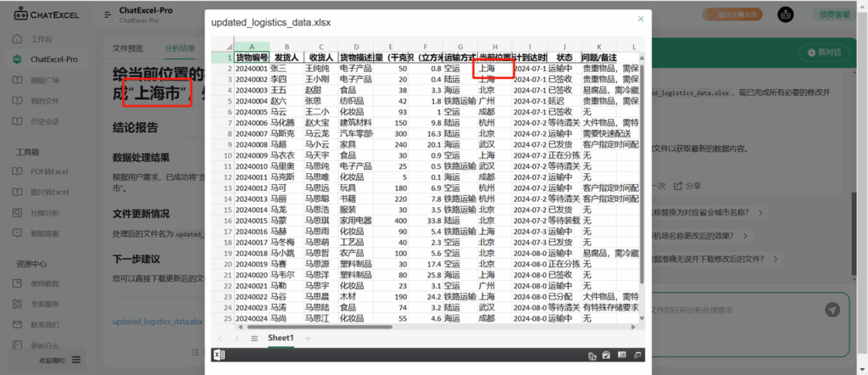Image resolution: width=868 pixels, height=375 pixels.
Task: Select cell H2 containing 上海
Action: click(495, 68)
